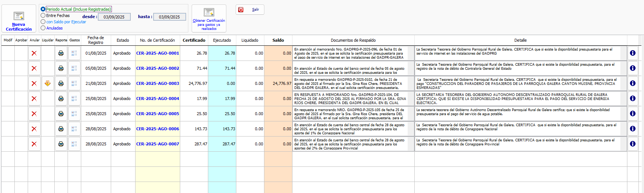Click Obtener Certificación para gastos ya realizados
The image size is (644, 193).
209,18
